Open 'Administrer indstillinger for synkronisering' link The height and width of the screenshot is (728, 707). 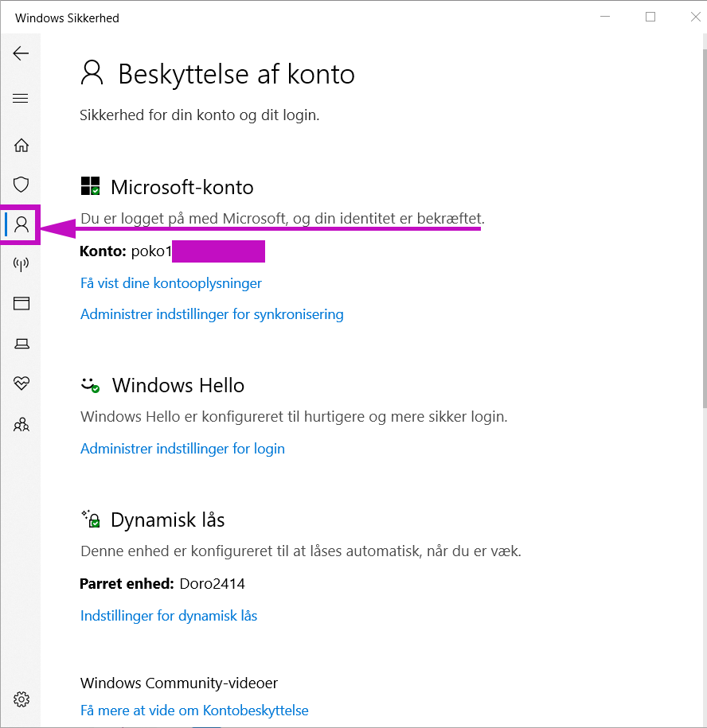[212, 314]
